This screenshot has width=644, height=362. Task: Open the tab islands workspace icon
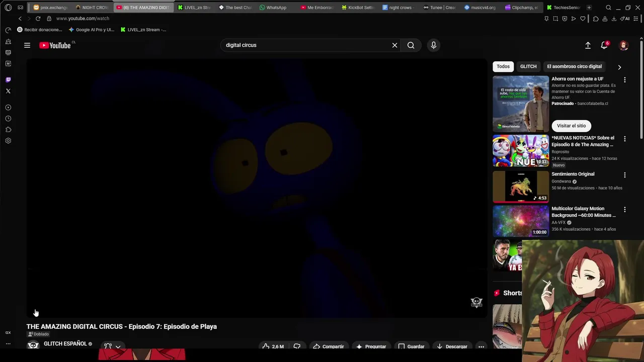click(20, 8)
